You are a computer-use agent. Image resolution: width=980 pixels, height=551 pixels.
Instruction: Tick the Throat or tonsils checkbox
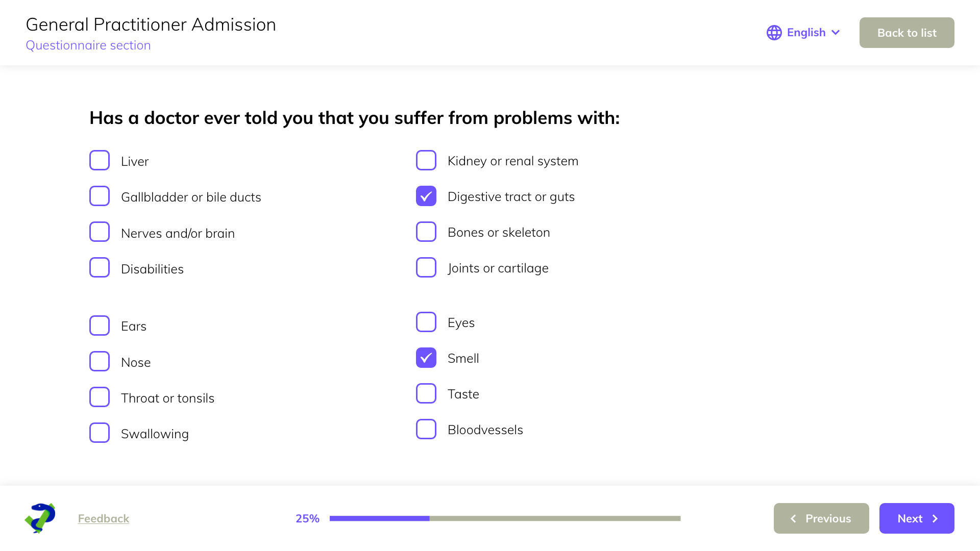pyautogui.click(x=100, y=397)
